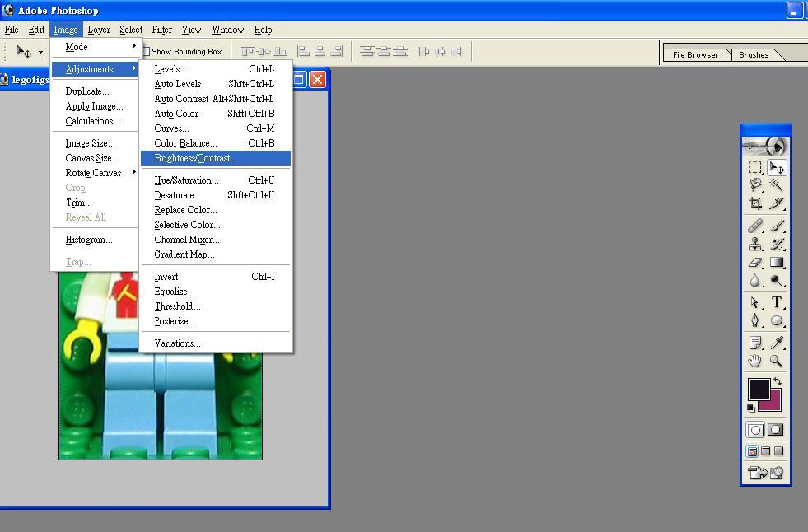
Task: Select the Ellipse shape tool
Action: [777, 321]
